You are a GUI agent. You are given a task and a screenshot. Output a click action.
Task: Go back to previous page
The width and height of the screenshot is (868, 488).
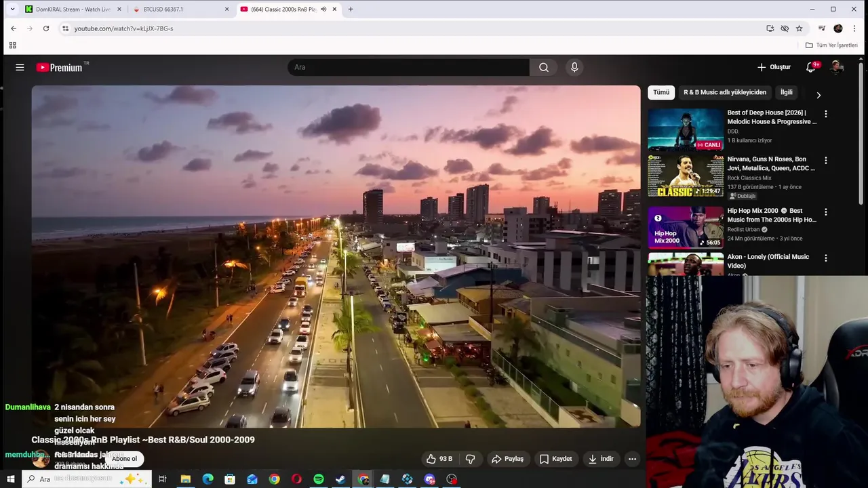coord(14,28)
